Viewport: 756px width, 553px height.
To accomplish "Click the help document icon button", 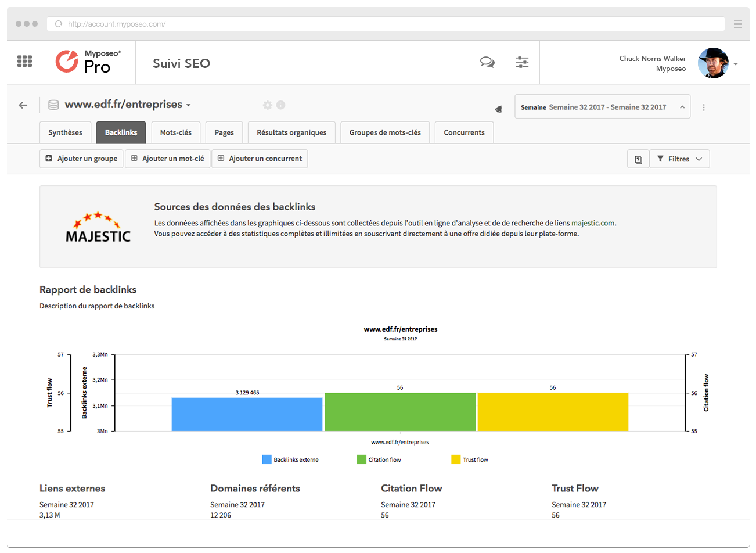I will (x=638, y=159).
